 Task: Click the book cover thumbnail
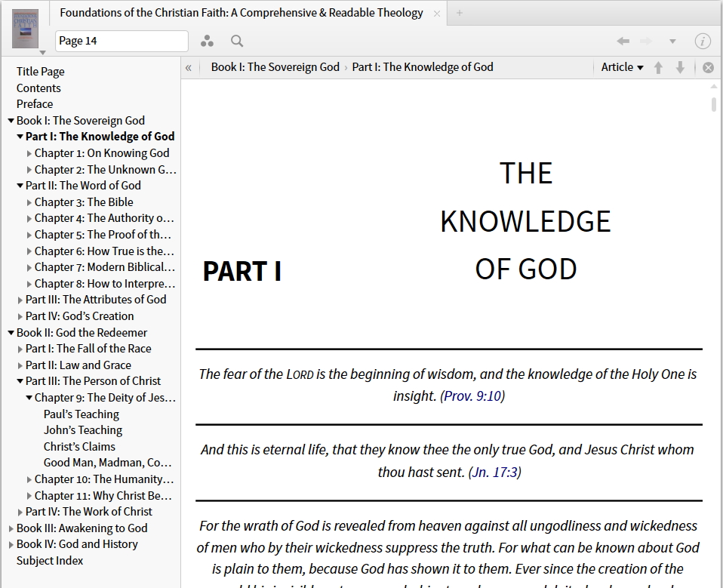25,28
